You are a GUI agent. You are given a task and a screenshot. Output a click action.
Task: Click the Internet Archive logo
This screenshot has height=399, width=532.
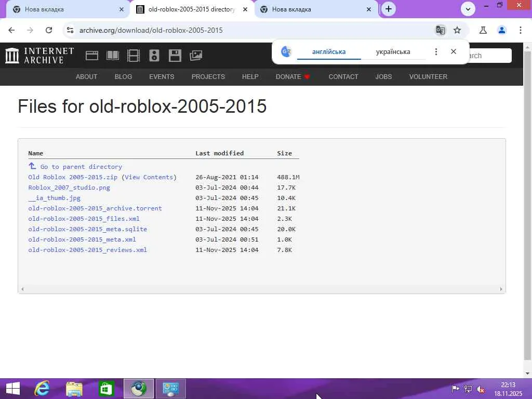pyautogui.click(x=39, y=55)
